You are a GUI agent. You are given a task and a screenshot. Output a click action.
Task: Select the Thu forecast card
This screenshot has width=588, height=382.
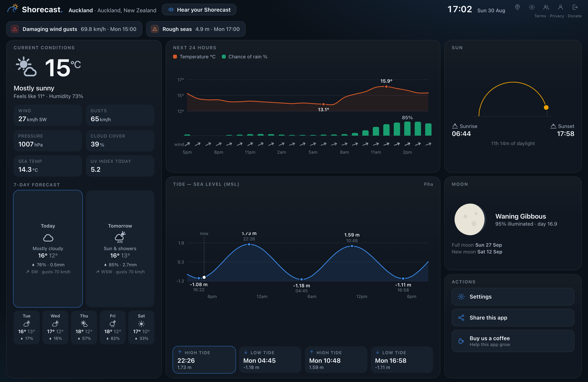point(84,327)
